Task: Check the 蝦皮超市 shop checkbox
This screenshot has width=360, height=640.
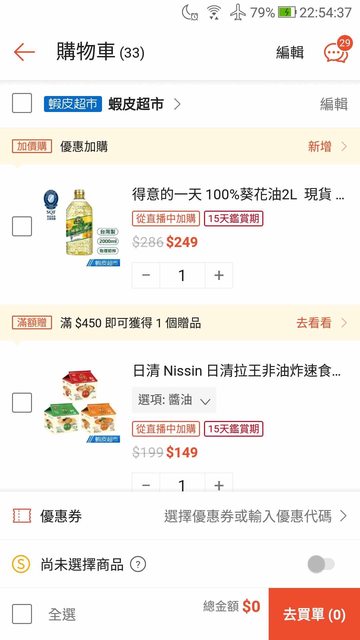Action: [22, 103]
